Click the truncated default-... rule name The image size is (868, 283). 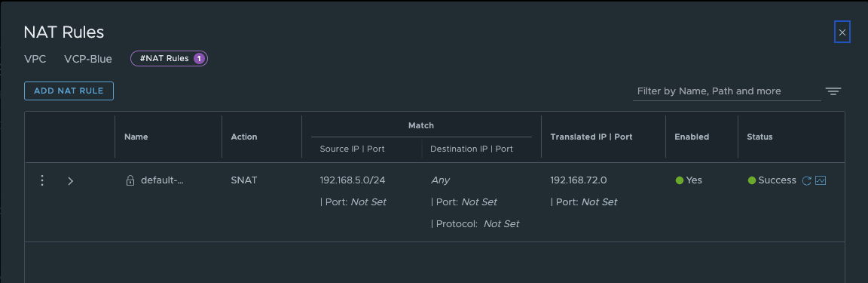point(162,180)
